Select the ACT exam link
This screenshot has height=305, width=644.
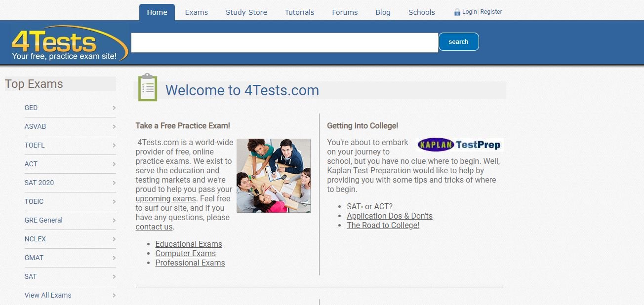[x=31, y=164]
